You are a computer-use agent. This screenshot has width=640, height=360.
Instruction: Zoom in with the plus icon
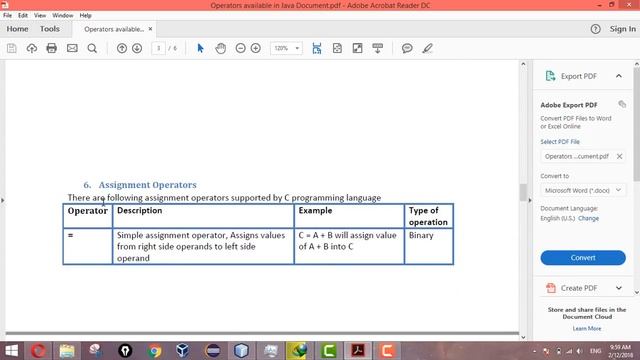[256, 48]
